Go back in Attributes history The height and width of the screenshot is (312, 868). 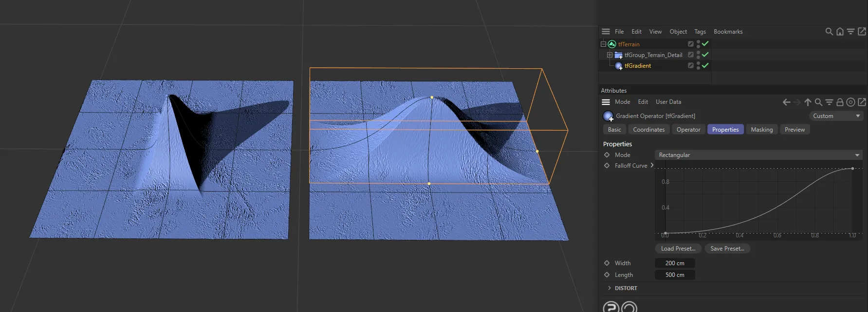click(x=786, y=102)
